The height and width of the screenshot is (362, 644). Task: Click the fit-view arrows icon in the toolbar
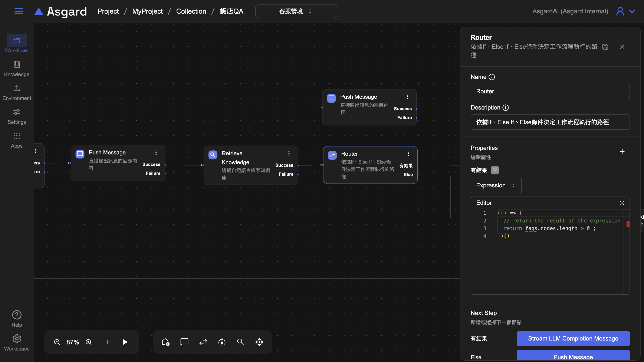[x=259, y=342]
